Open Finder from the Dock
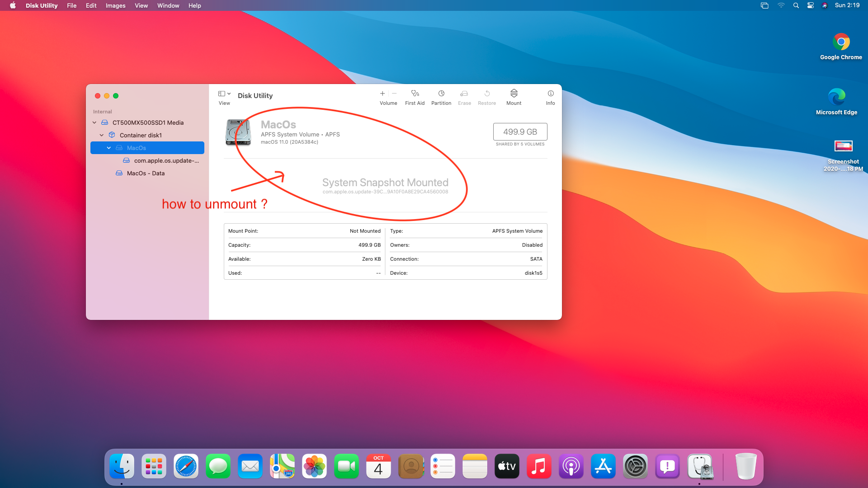The image size is (868, 488). pos(122,466)
